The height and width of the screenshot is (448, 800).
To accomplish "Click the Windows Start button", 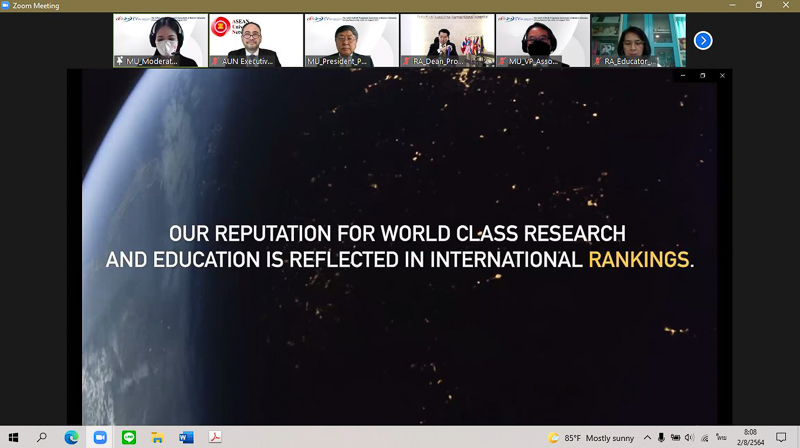I will [13, 437].
